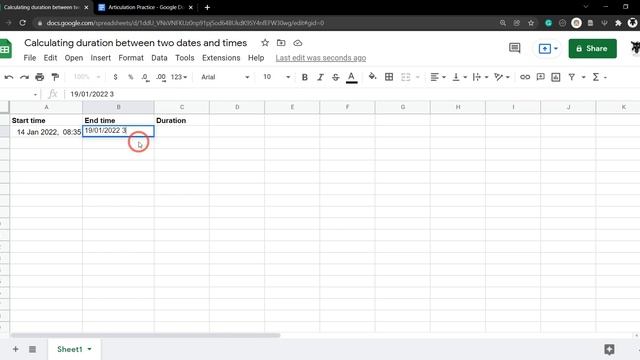Screen dimensions: 640x360
Task: Open the name box dropdown
Action: point(35,95)
